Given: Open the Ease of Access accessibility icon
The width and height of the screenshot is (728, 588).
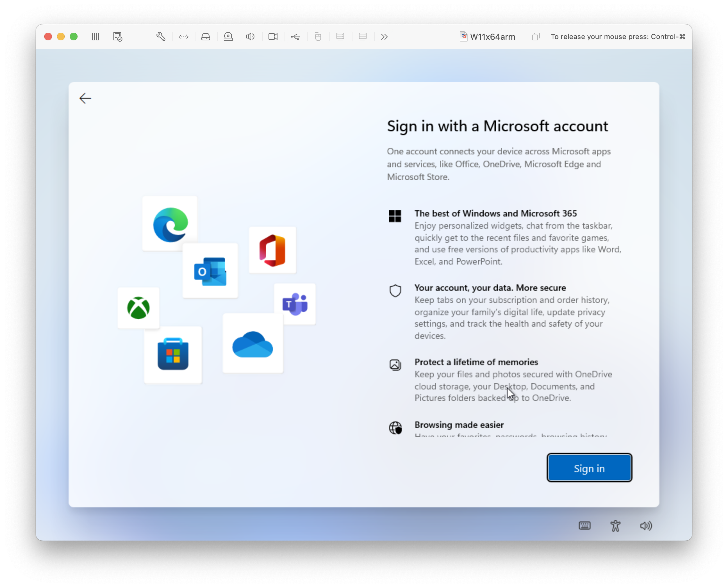Looking at the screenshot, I should tap(616, 526).
